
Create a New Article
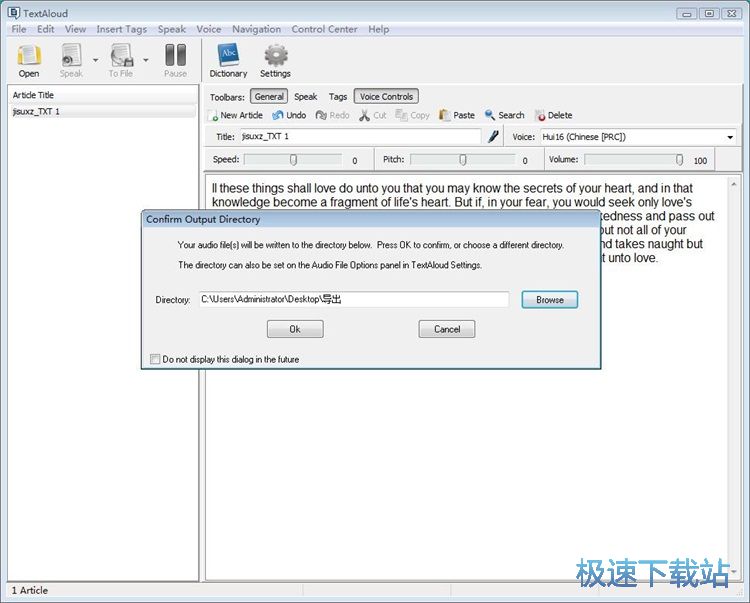tap(236, 115)
